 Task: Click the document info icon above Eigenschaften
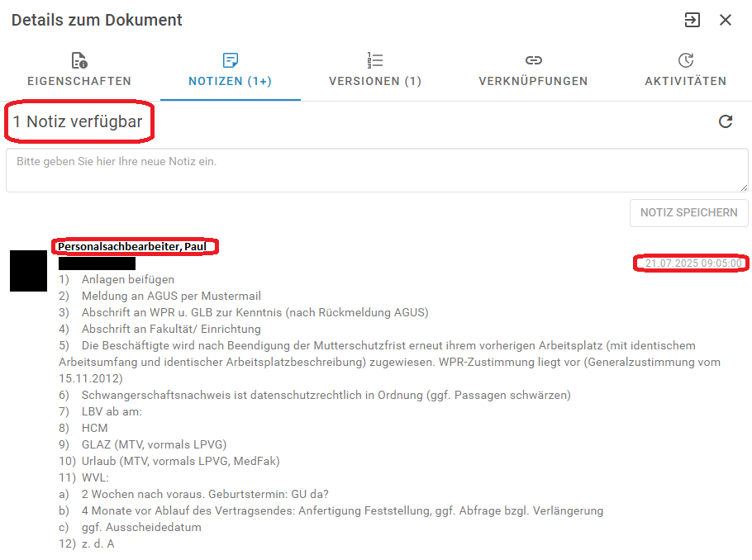[79, 60]
